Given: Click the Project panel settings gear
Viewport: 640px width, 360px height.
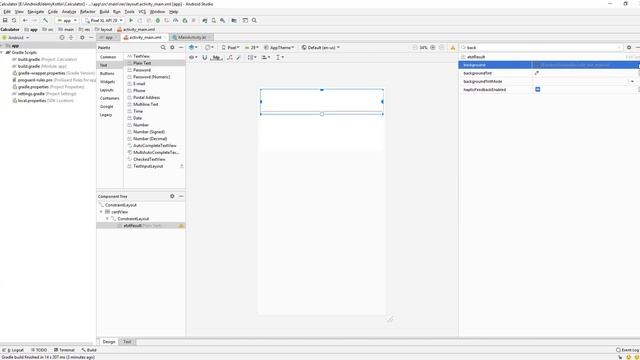Looking at the screenshot, I should 82,37.
